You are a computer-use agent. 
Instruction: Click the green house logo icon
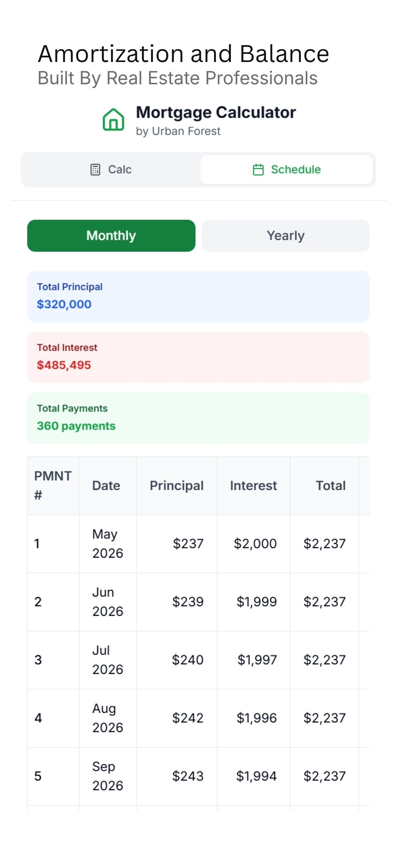[113, 119]
